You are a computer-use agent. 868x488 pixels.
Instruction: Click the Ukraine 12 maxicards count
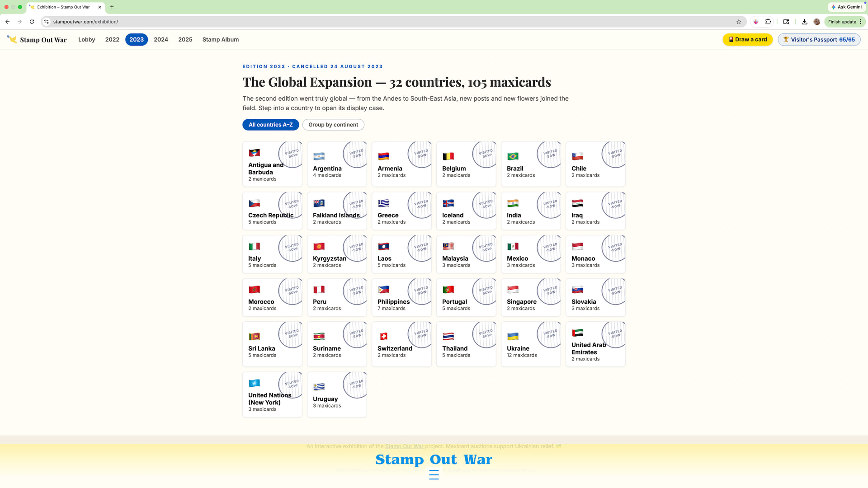(522, 355)
